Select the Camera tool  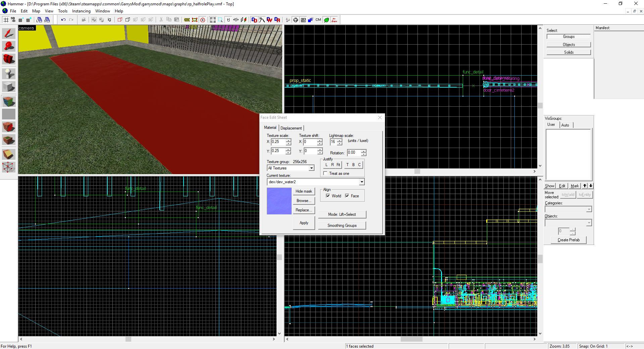click(9, 59)
